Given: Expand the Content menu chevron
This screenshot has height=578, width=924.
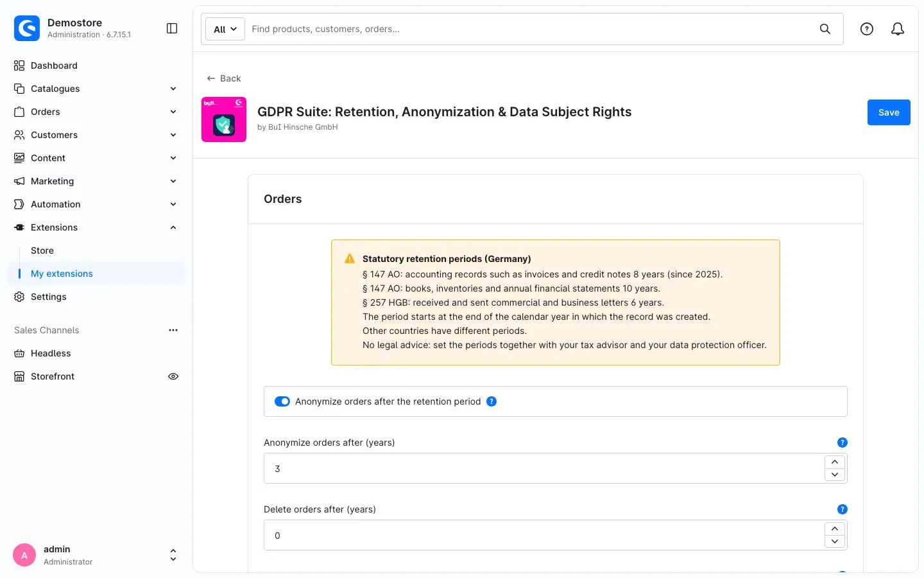Looking at the screenshot, I should (173, 158).
